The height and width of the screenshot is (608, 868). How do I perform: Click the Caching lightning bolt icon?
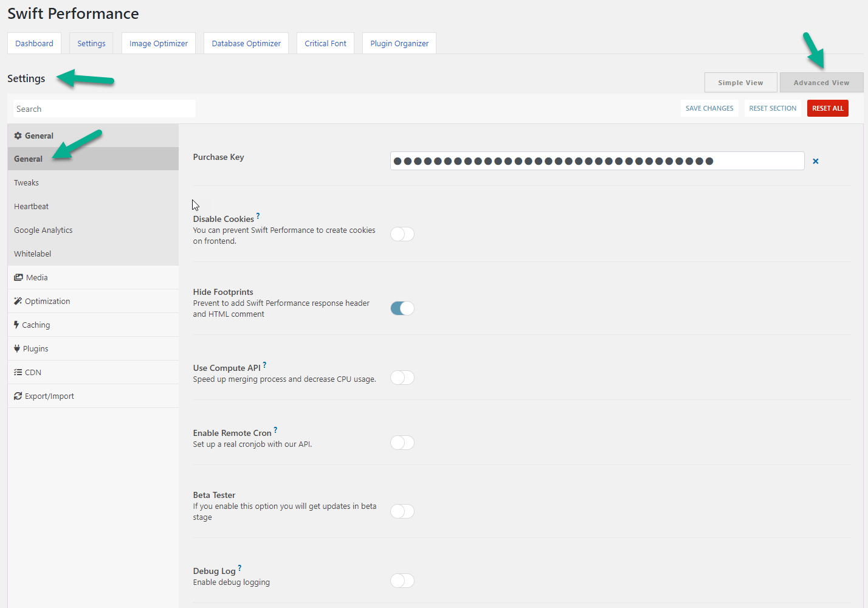16,325
